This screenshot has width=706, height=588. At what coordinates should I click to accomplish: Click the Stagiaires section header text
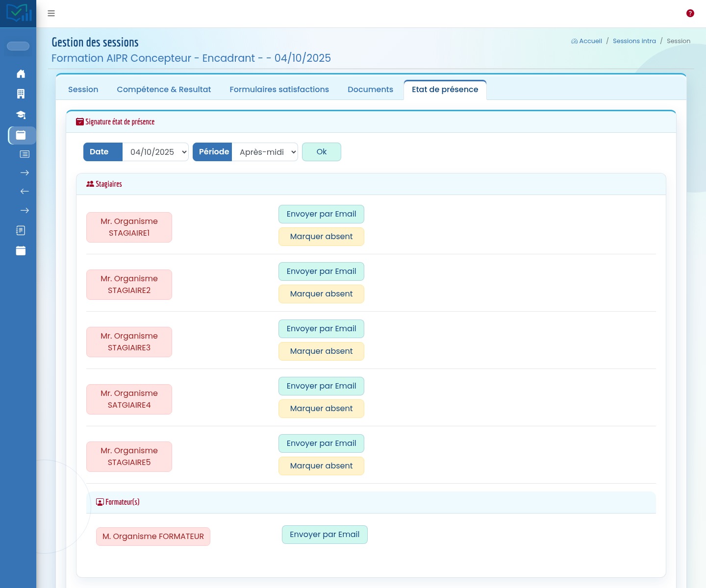tap(109, 184)
